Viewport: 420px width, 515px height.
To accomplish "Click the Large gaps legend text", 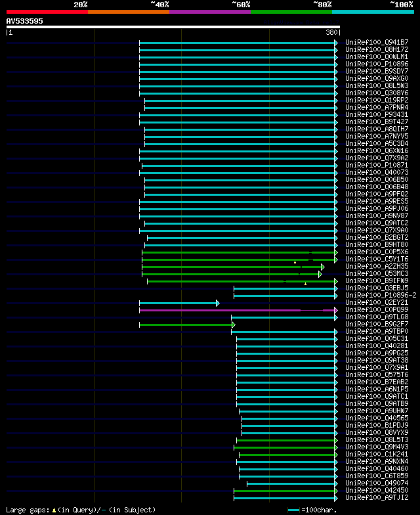I will [28, 510].
